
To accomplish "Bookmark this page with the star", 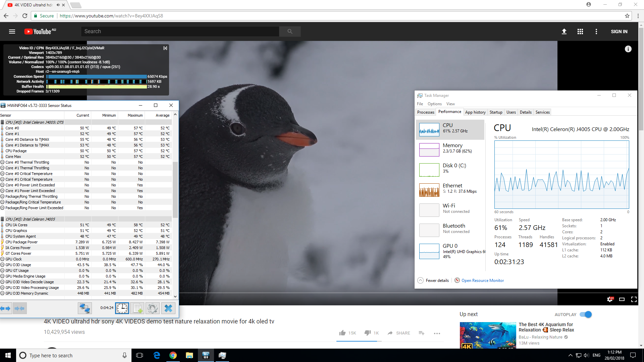I will (x=627, y=16).
